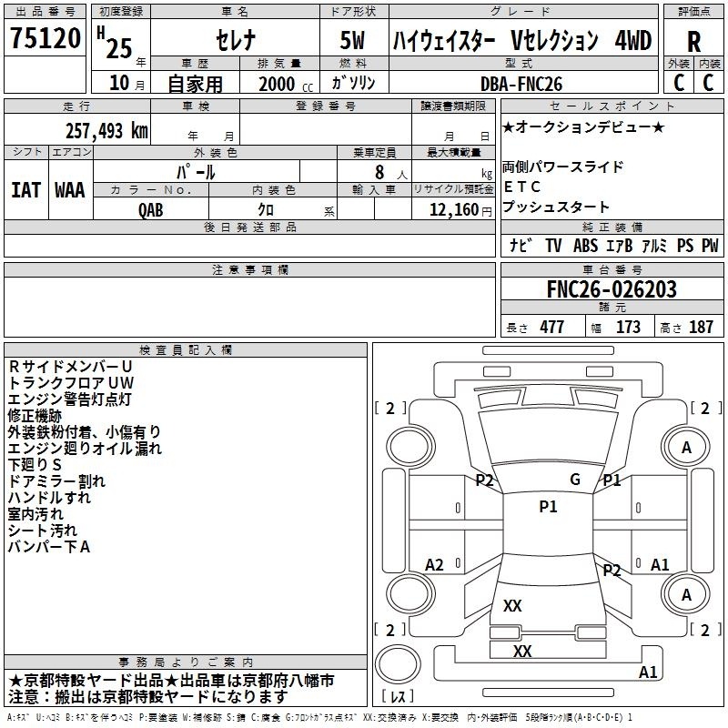The image size is (728, 728).
Task: Select the note ドアミラー割れ
Action: pos(56,481)
